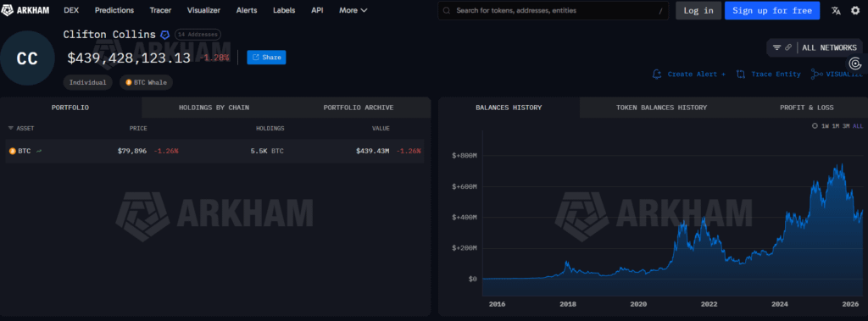
Task: Click the CC profile avatar
Action: coord(27,58)
